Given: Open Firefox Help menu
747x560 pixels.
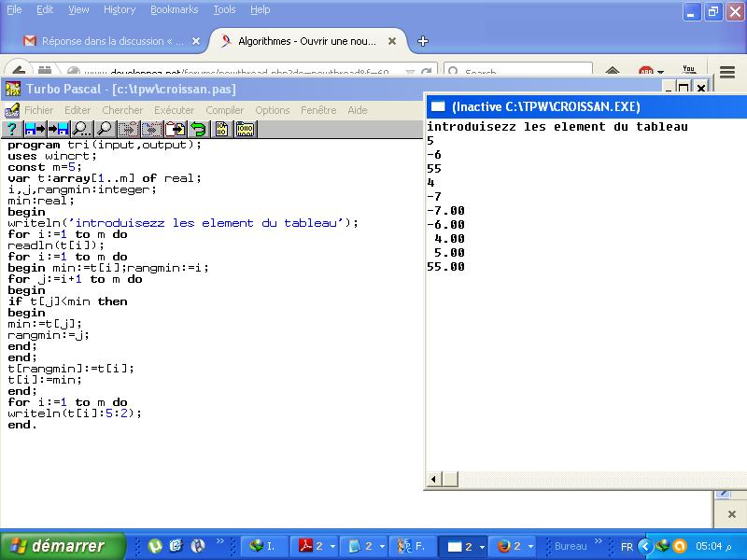Looking at the screenshot, I should pyautogui.click(x=261, y=9).
